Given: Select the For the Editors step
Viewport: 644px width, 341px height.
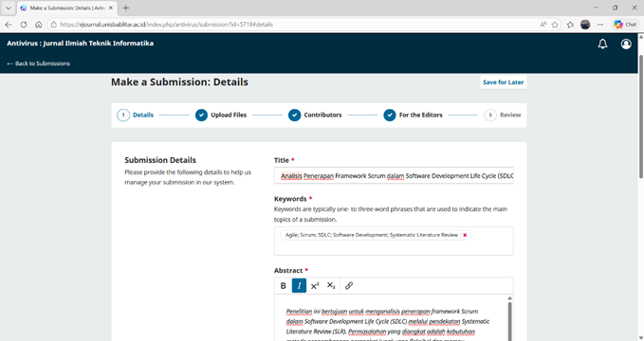Looking at the screenshot, I should 413,115.
